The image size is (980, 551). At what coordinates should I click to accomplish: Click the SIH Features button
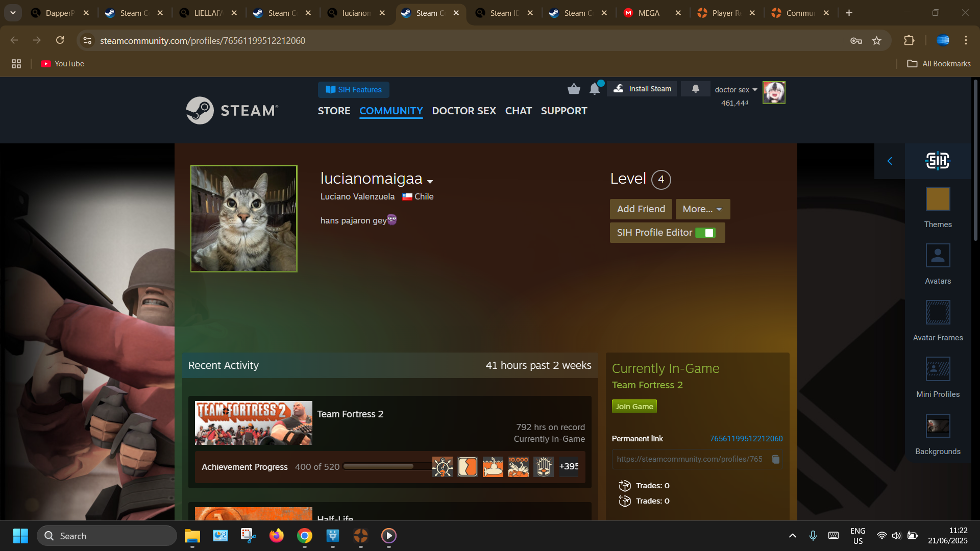click(353, 90)
